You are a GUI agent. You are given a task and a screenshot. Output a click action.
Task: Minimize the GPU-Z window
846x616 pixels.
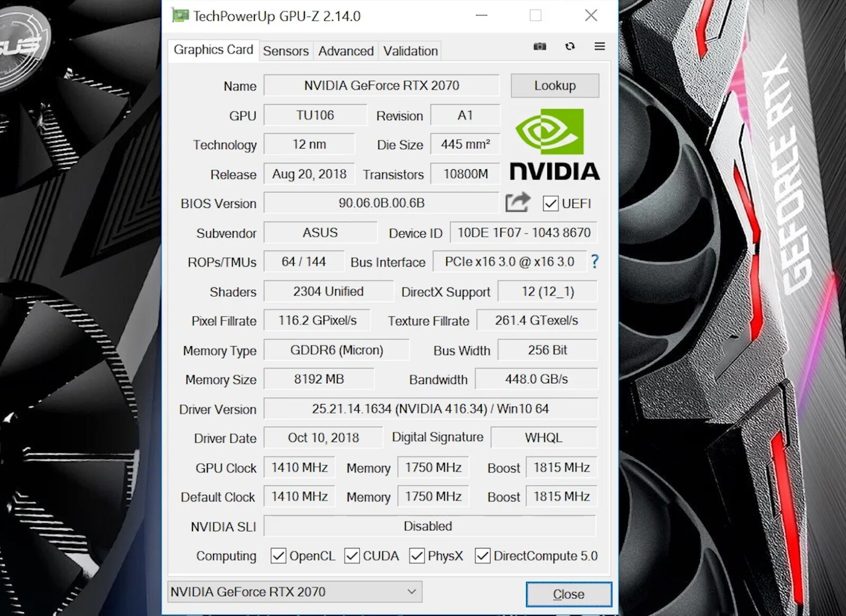[481, 15]
